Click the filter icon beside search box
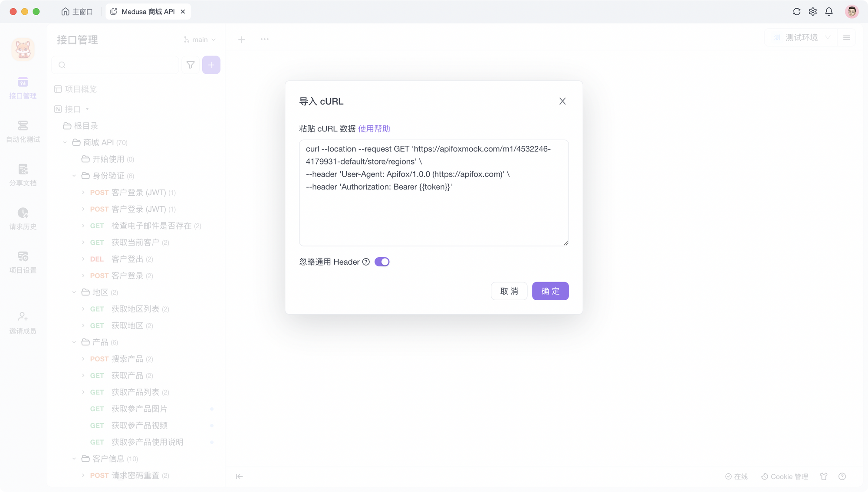This screenshot has height=492, width=868. tap(191, 65)
